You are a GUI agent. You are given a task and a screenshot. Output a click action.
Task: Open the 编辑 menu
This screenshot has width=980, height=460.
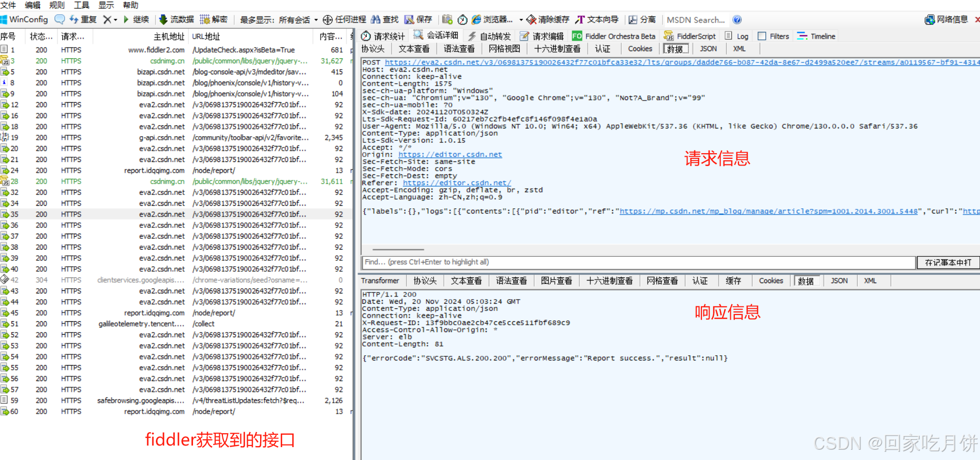(33, 5)
